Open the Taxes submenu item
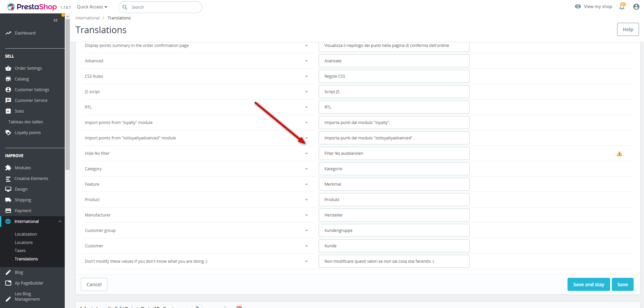This screenshot has height=308, width=644. pyautogui.click(x=20, y=251)
